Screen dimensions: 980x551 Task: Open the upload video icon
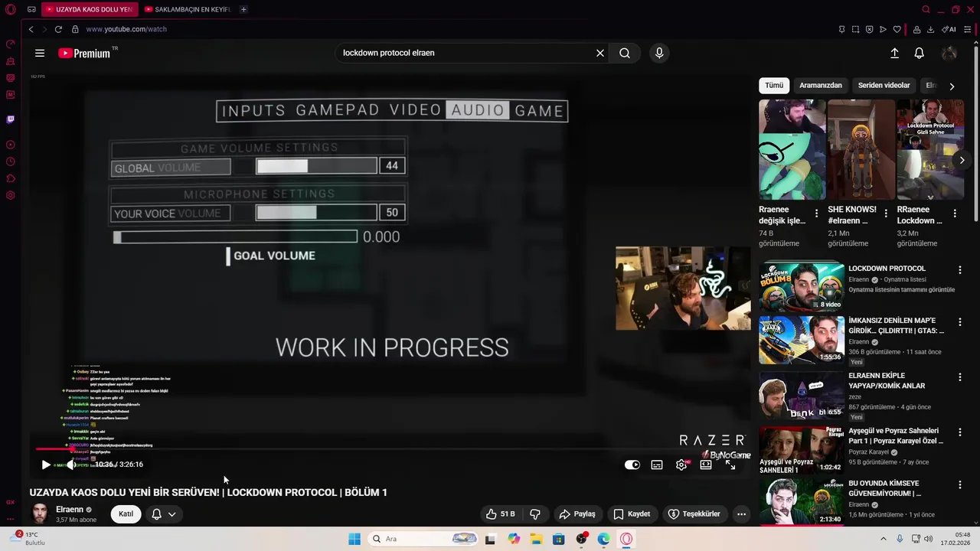(x=894, y=53)
